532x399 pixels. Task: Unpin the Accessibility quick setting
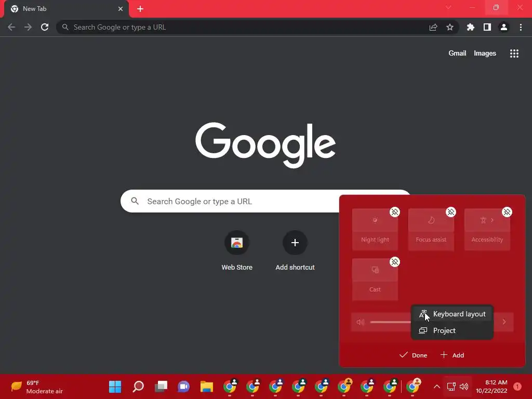(507, 212)
